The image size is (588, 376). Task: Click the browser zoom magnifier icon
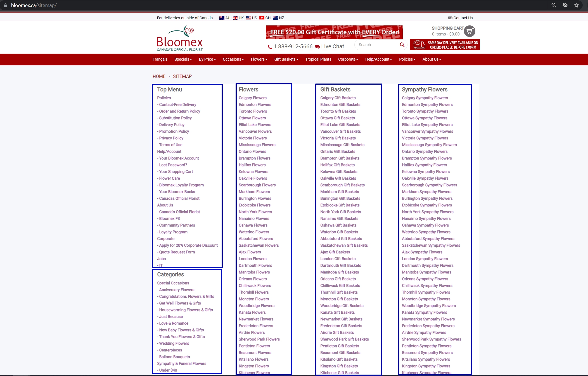(x=554, y=5)
